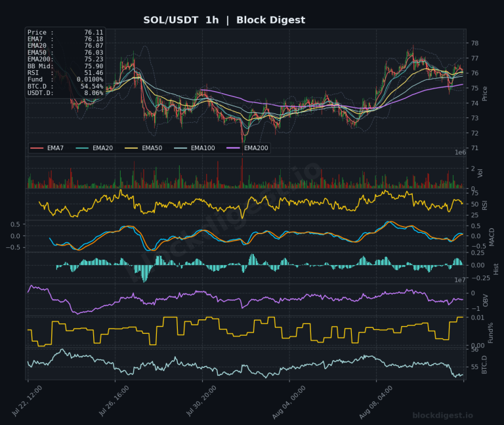Click the "Aug 04, 00:00" date tick
Image resolution: width=504 pixels, height=425 pixels.
coord(289,403)
